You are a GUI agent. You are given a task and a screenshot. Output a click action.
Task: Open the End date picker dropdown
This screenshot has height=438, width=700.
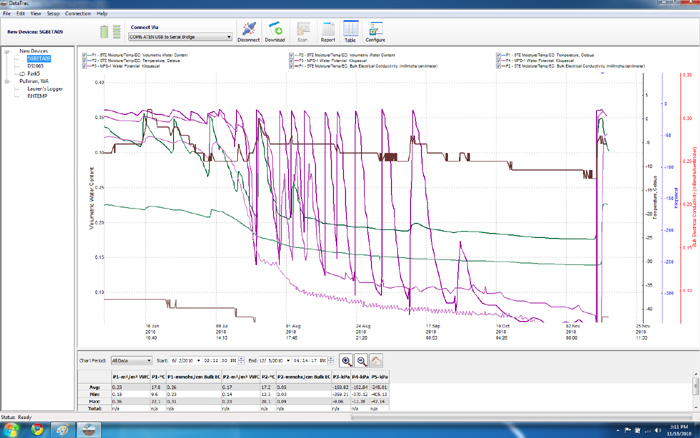click(x=288, y=361)
